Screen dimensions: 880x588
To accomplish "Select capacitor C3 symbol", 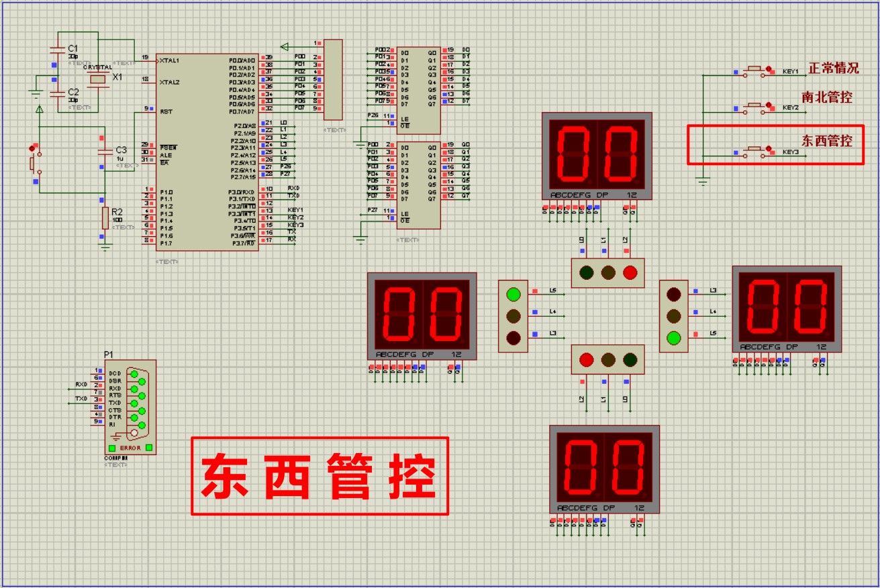I will [x=104, y=152].
